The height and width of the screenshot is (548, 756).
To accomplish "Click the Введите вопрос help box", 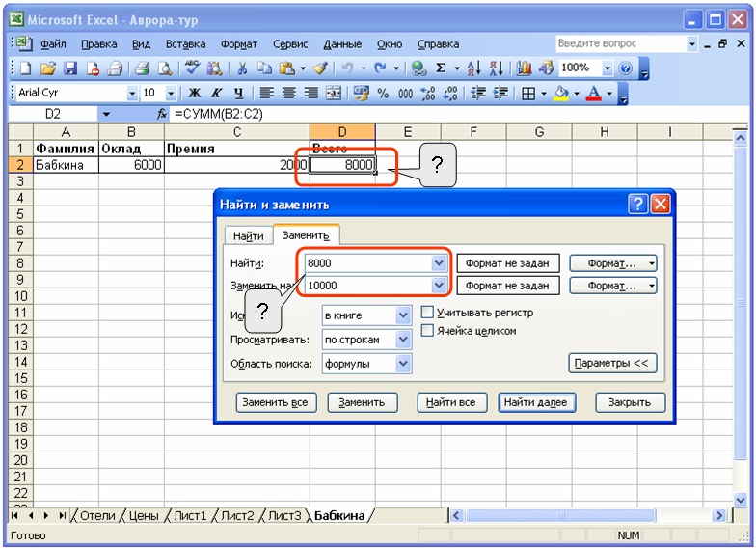I will (621, 44).
